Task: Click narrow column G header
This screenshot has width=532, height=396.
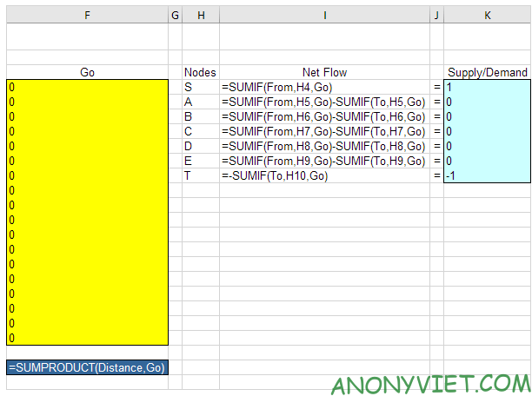Action: click(x=175, y=16)
